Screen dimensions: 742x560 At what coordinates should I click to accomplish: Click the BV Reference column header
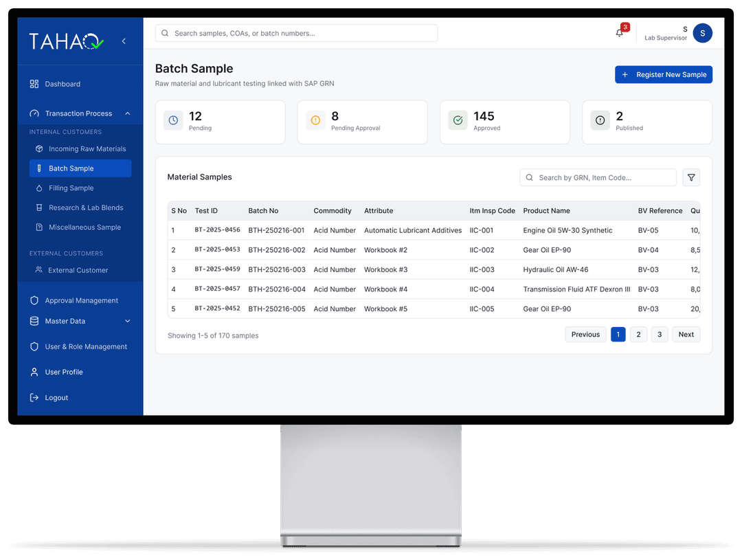point(660,211)
